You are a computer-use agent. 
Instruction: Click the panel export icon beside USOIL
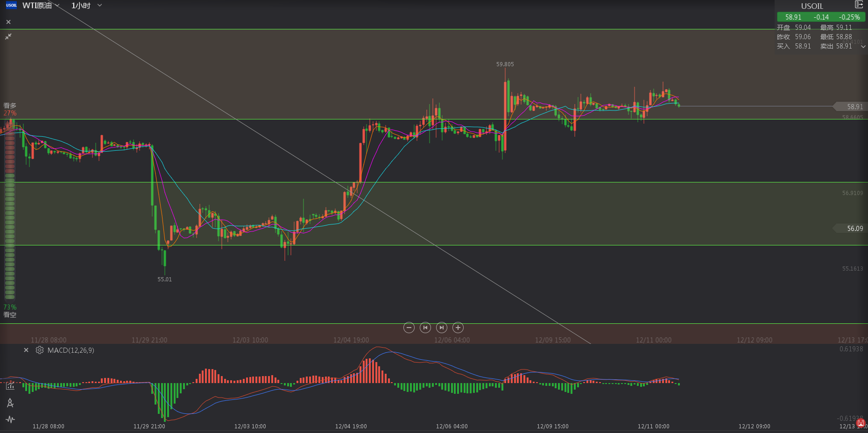click(859, 5)
